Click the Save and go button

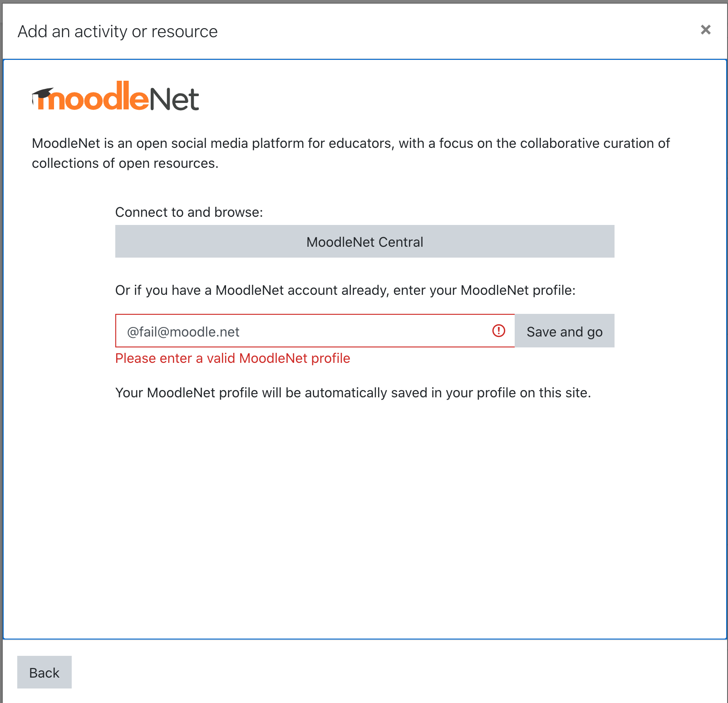click(564, 331)
